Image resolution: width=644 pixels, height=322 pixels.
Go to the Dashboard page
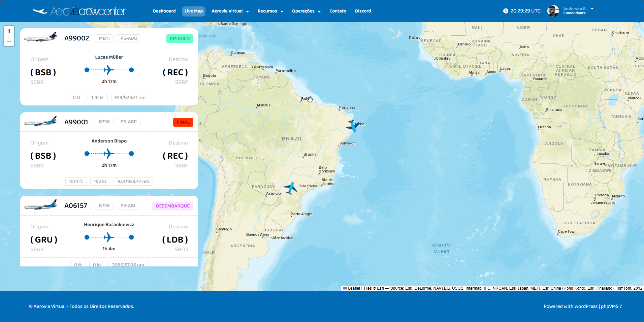164,11
